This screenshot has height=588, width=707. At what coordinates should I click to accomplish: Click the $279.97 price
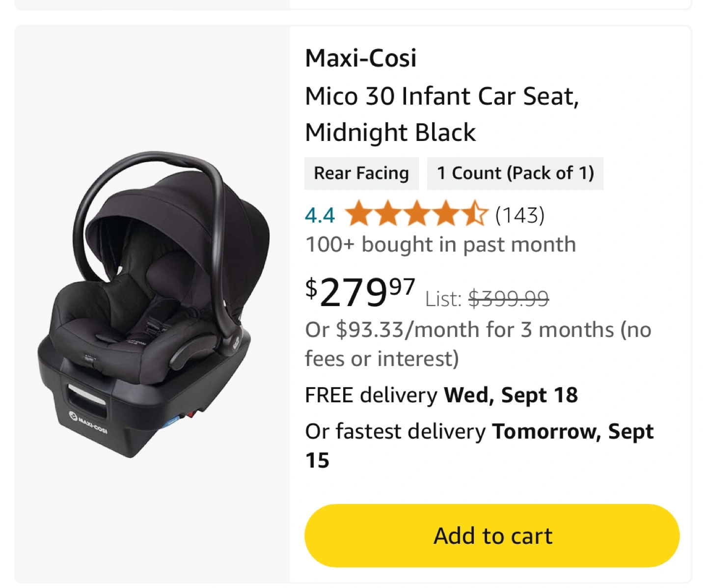(360, 292)
